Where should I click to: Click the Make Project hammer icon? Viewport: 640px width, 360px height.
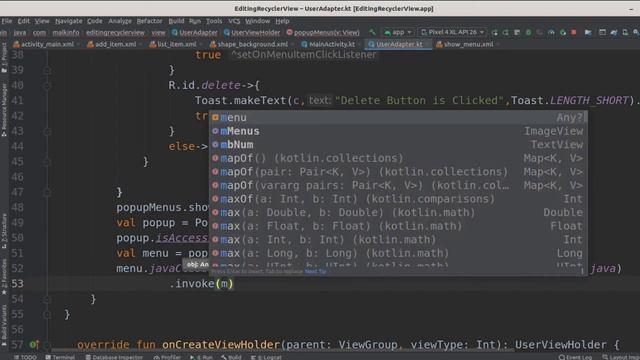tap(372, 32)
